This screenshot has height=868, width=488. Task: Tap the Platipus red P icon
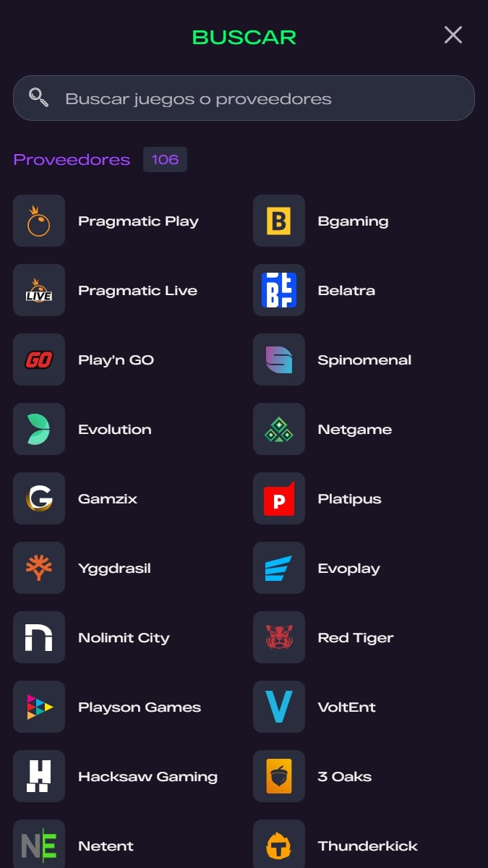pyautogui.click(x=279, y=498)
